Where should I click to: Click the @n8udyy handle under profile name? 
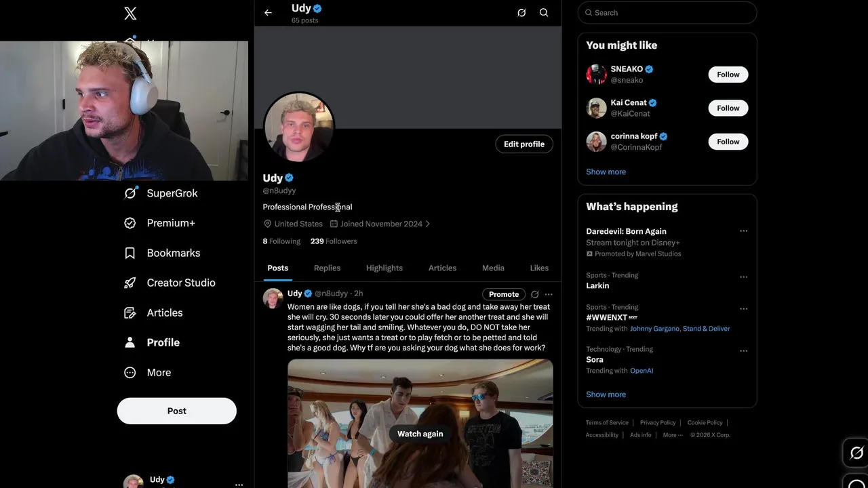279,191
